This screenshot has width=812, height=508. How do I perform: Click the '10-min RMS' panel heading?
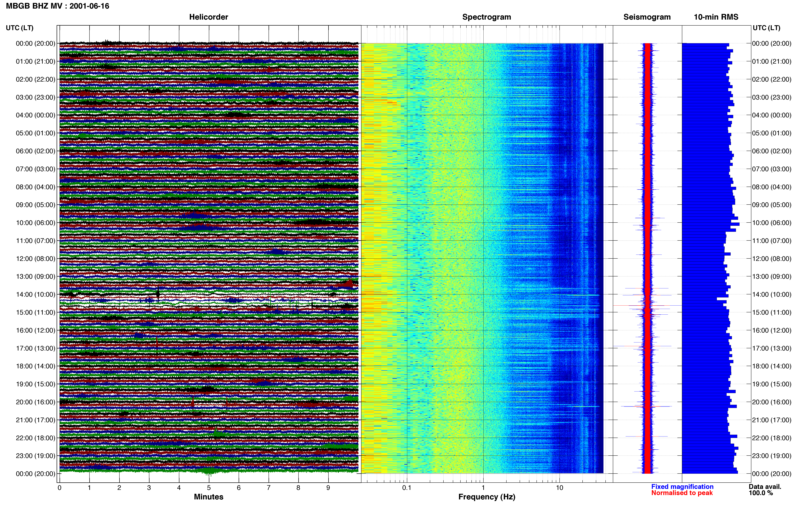click(716, 17)
